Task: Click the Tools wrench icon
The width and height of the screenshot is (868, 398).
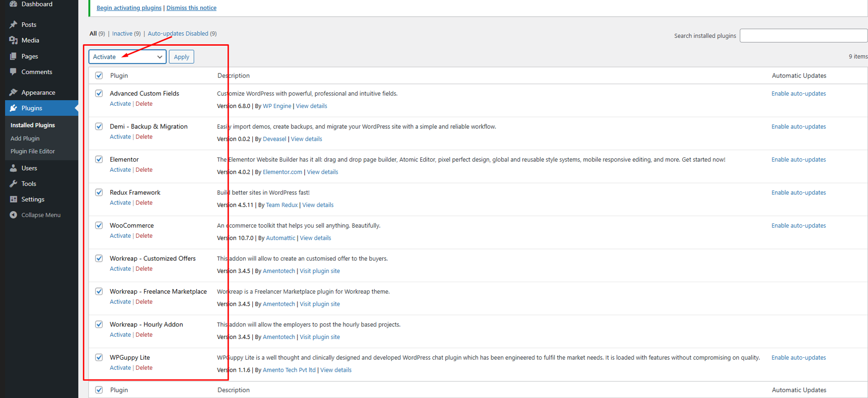Action: coord(13,184)
